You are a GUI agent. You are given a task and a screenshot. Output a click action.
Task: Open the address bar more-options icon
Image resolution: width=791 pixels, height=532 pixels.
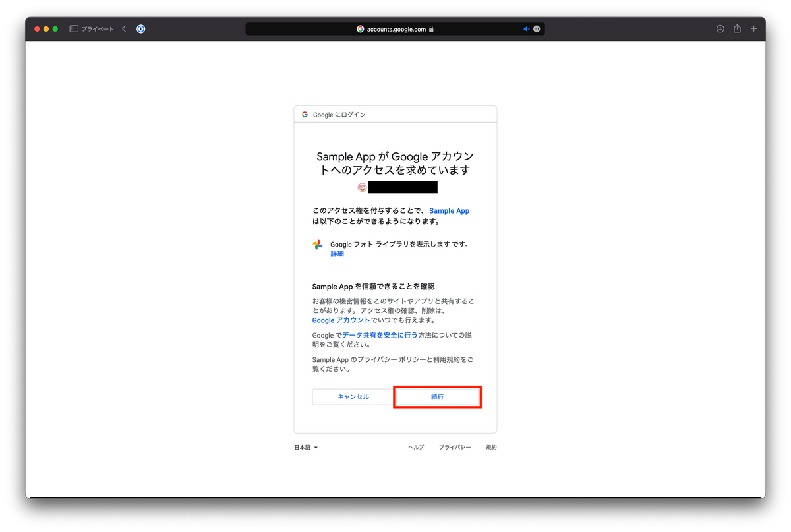pyautogui.click(x=537, y=29)
